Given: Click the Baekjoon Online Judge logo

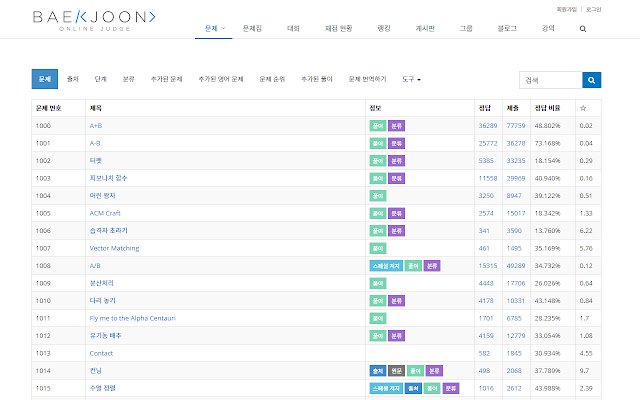Looking at the screenshot, I should tap(94, 20).
